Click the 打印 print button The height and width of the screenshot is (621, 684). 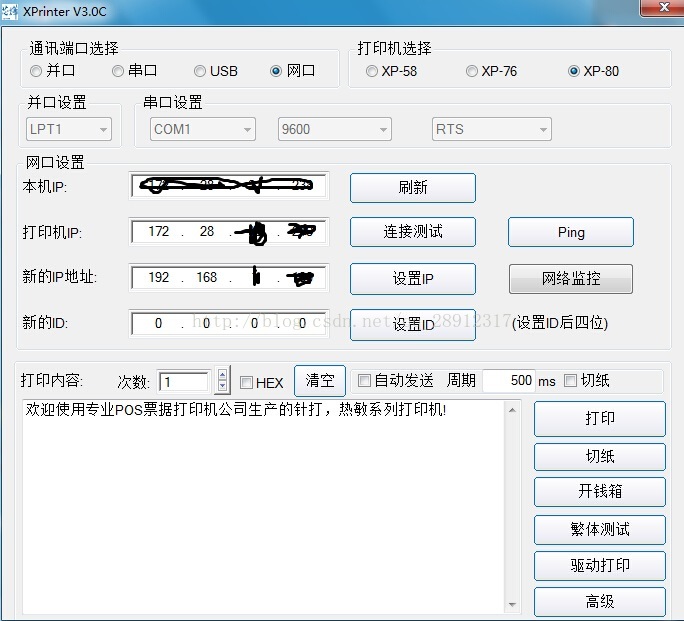600,419
